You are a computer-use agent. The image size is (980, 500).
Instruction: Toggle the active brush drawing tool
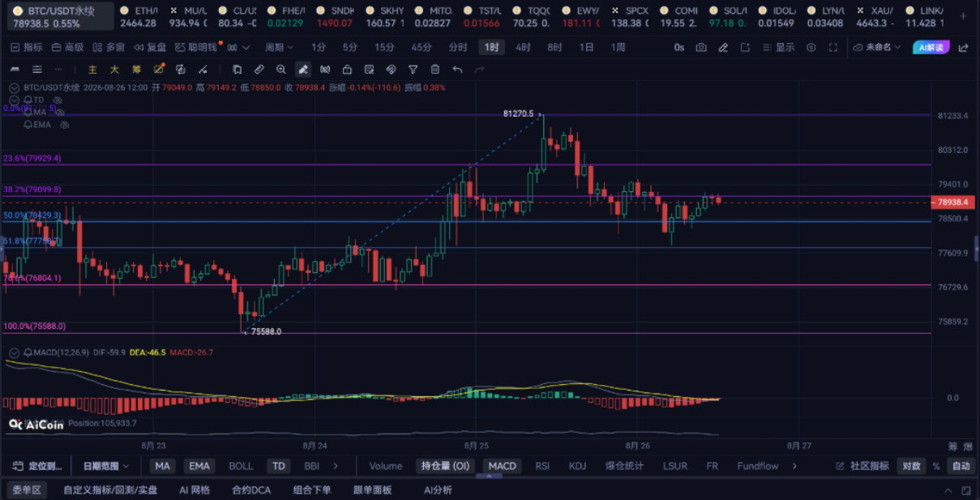coord(303,70)
